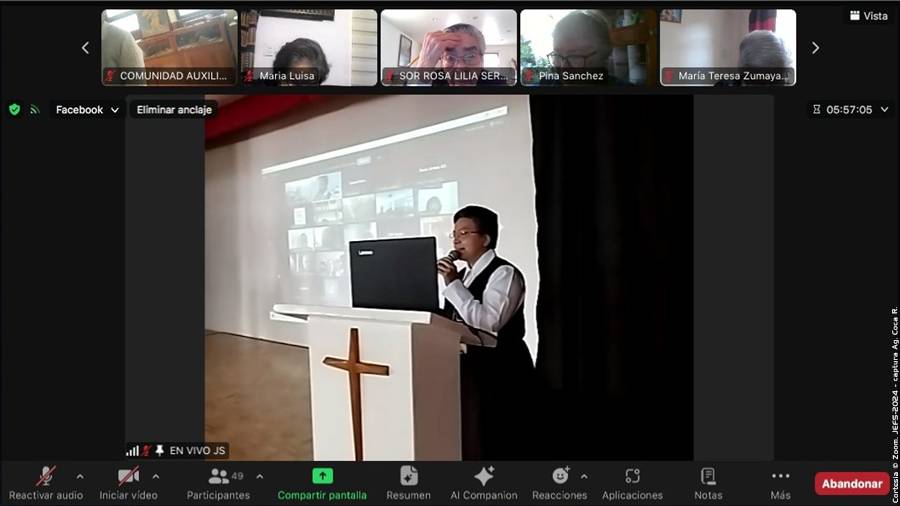Viewport: 900px width, 506px height.
Task: Start camera with Iniciar video icon
Action: coord(128,476)
